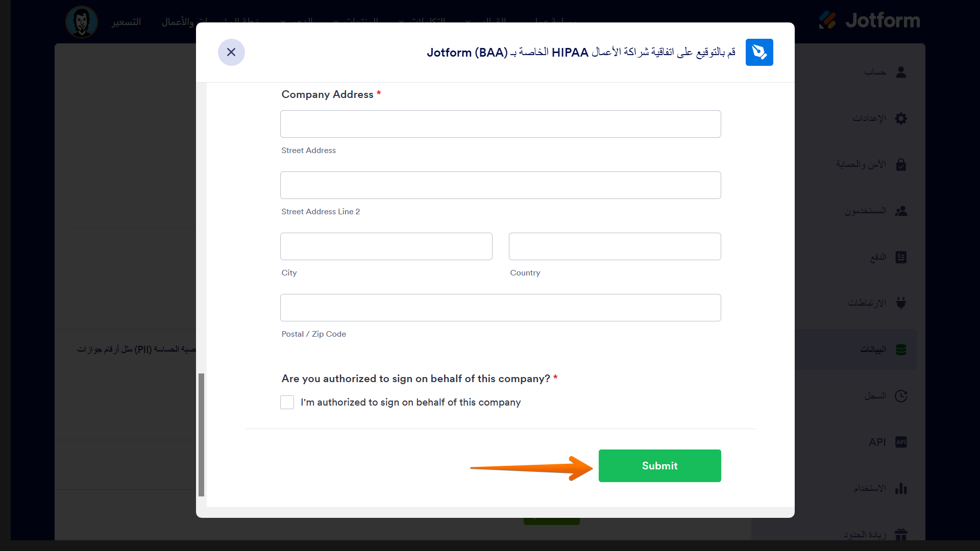
Task: Expand the المنتجات dropdown menu
Action: click(362, 20)
